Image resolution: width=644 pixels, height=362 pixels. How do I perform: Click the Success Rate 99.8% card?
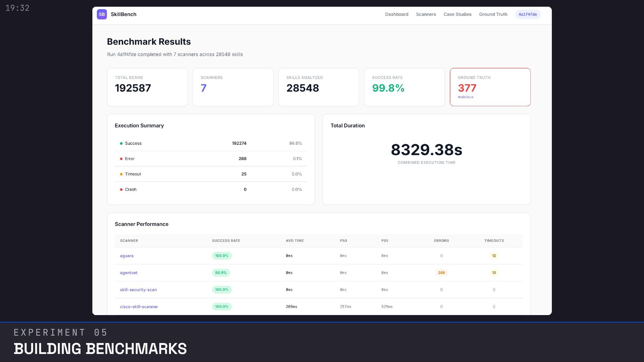(404, 87)
